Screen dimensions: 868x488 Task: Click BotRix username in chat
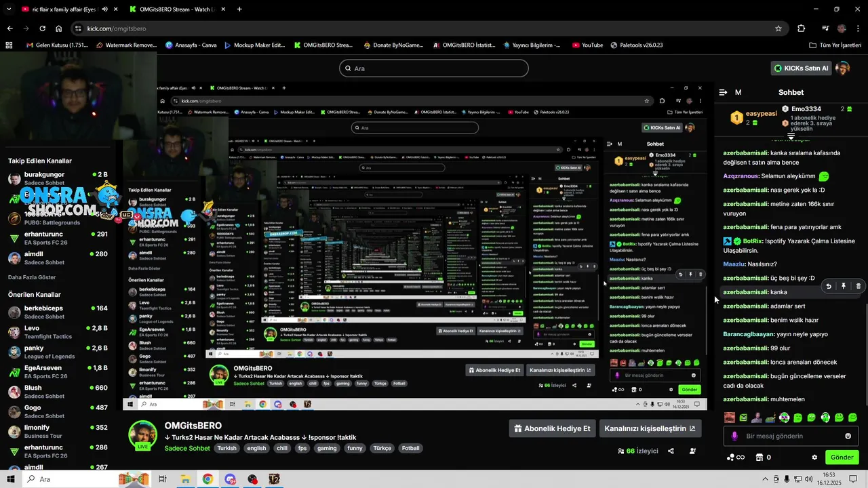753,241
